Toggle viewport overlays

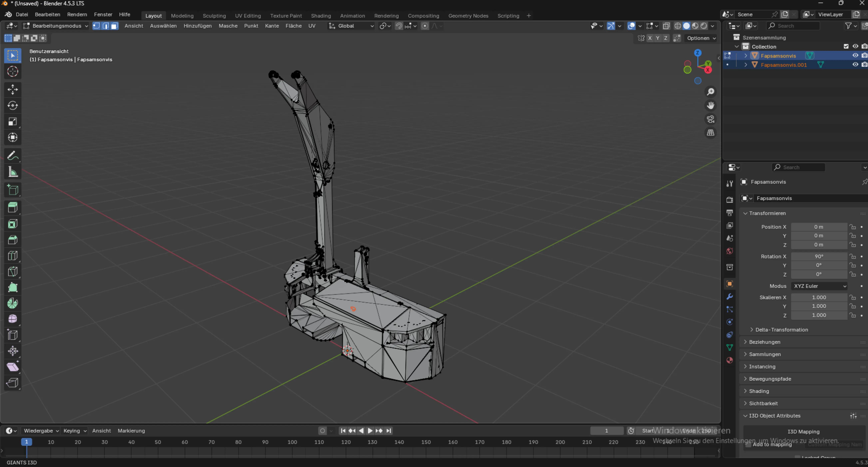[x=632, y=26]
